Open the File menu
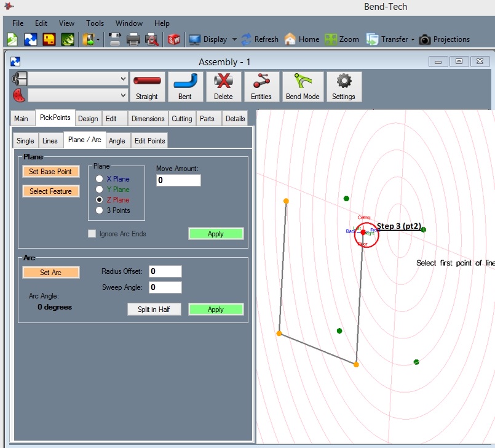The height and width of the screenshot is (448, 495). click(x=18, y=23)
